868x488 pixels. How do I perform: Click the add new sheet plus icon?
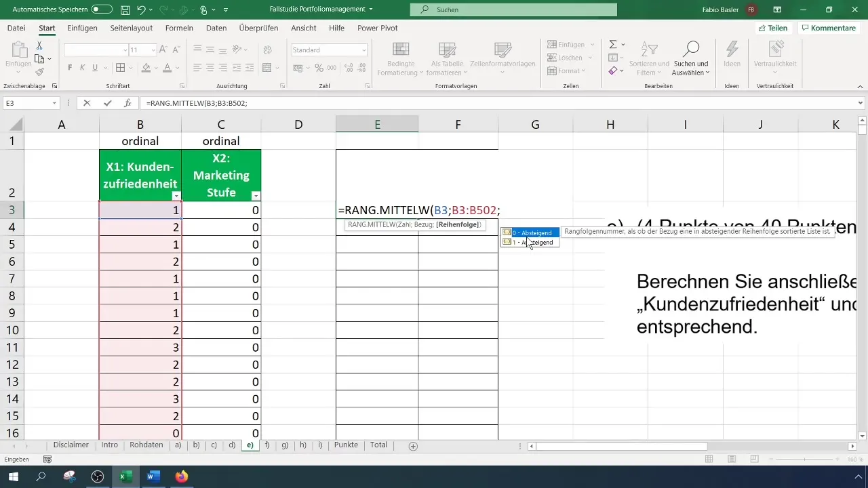pyautogui.click(x=413, y=446)
